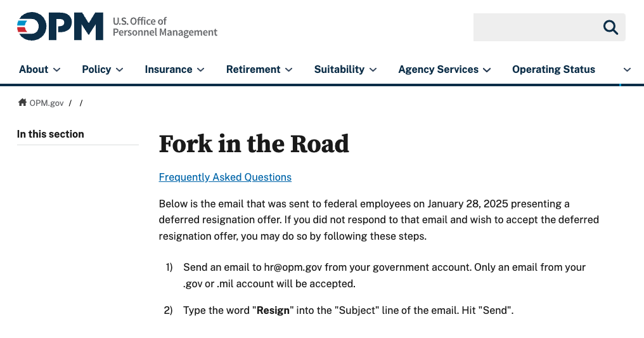Open the Frequently Asked Questions link
This screenshot has width=644, height=338.
(x=225, y=178)
